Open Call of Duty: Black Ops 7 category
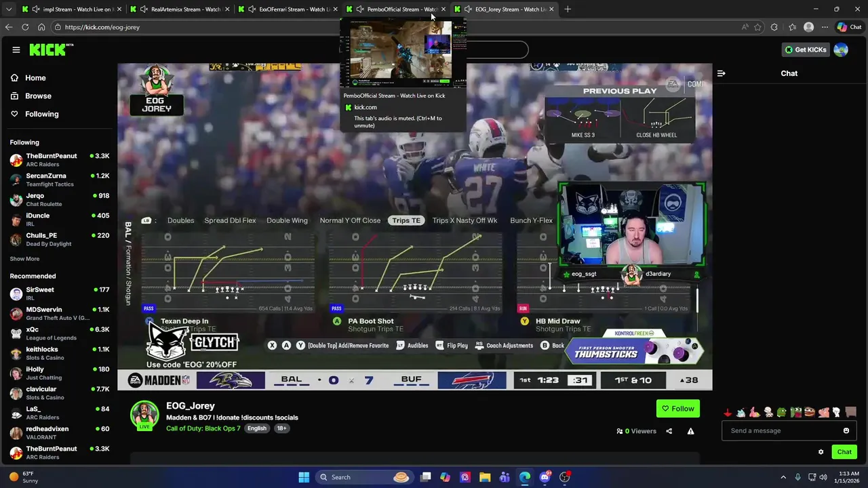The image size is (868, 488). pos(203,428)
